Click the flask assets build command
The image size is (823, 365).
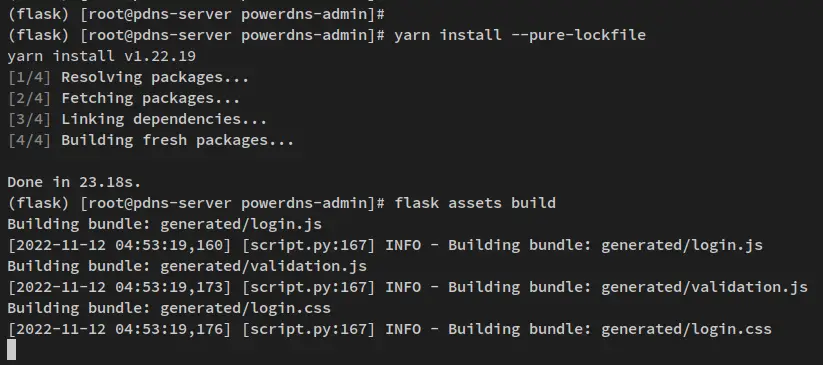click(x=474, y=203)
